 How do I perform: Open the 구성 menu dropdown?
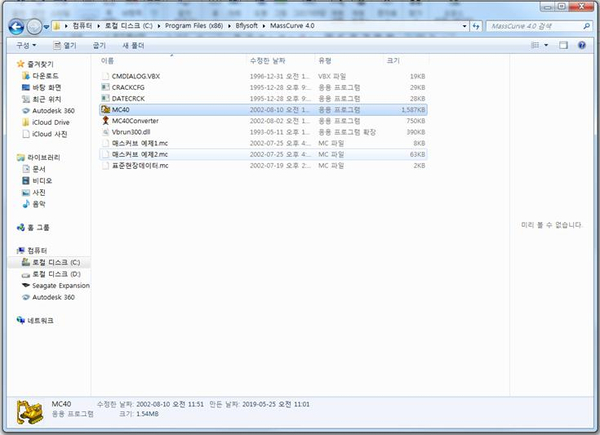[26, 45]
